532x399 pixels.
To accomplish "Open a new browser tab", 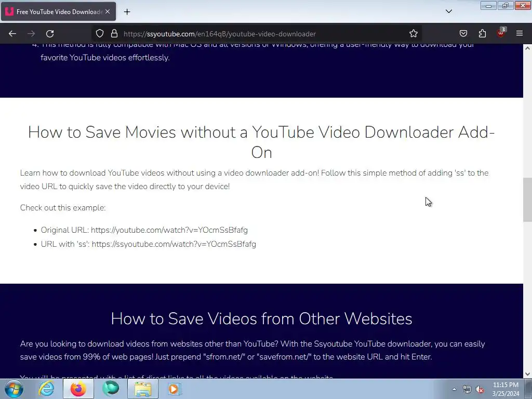I will (x=127, y=12).
